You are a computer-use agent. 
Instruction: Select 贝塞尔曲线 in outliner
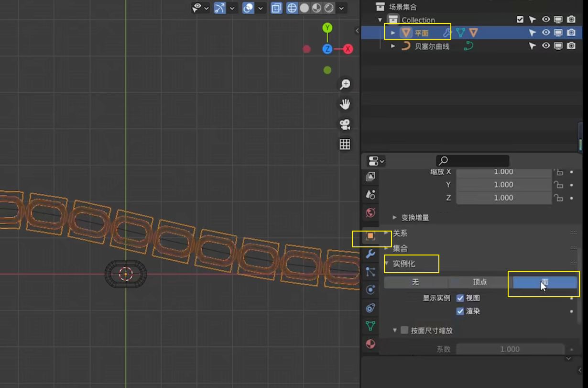(432, 46)
